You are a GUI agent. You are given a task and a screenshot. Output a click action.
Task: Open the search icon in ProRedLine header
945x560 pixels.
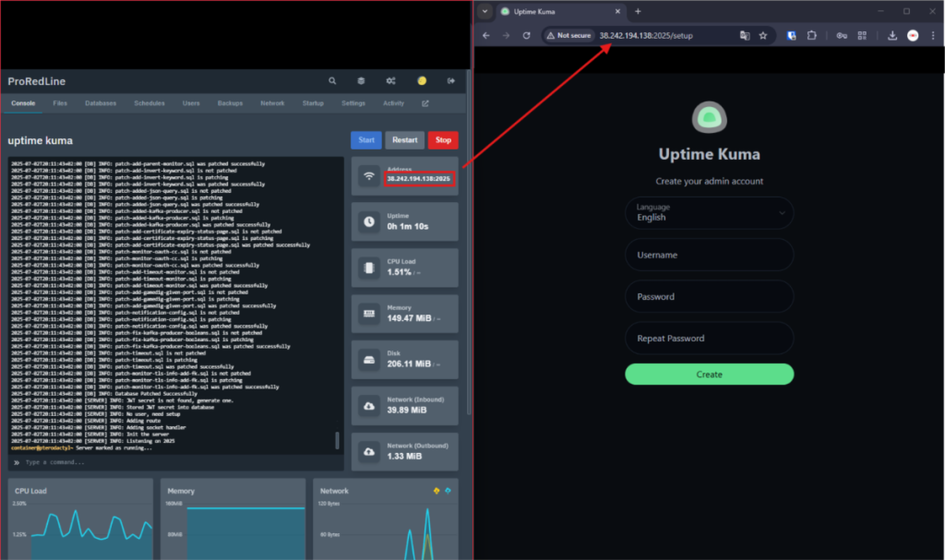332,81
